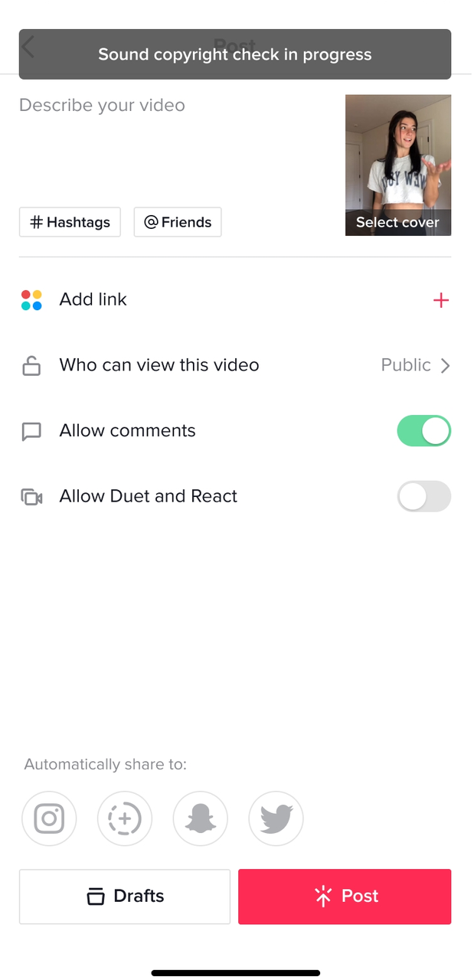Screen dimensions: 474x980
Task: Tap the dashed circle stories share icon
Action: (125, 818)
